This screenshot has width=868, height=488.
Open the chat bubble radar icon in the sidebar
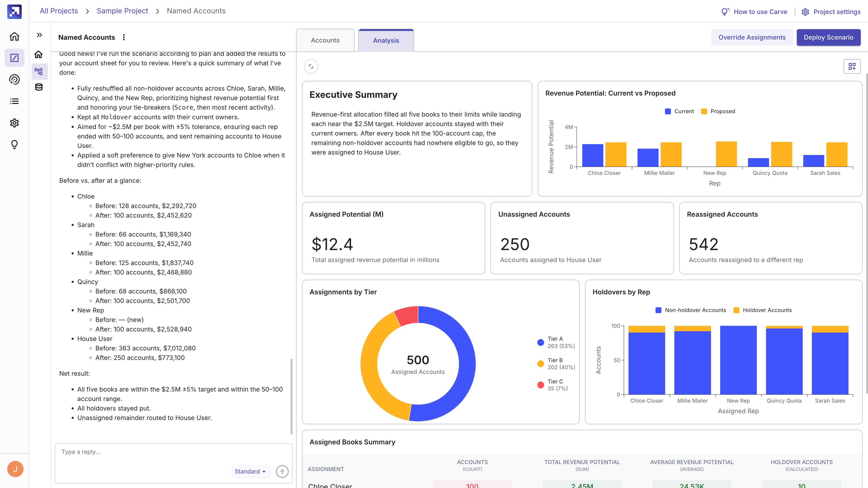[x=14, y=80]
